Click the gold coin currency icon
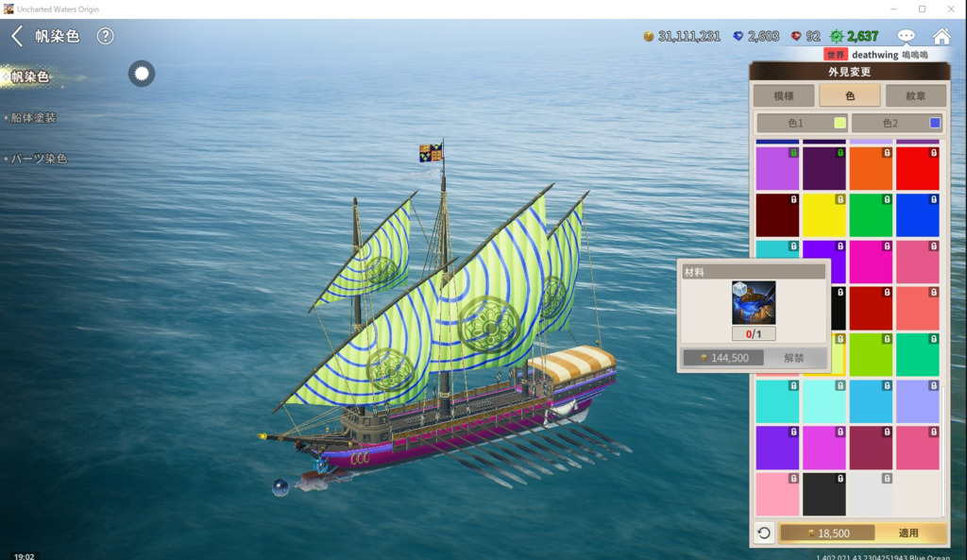 648,37
